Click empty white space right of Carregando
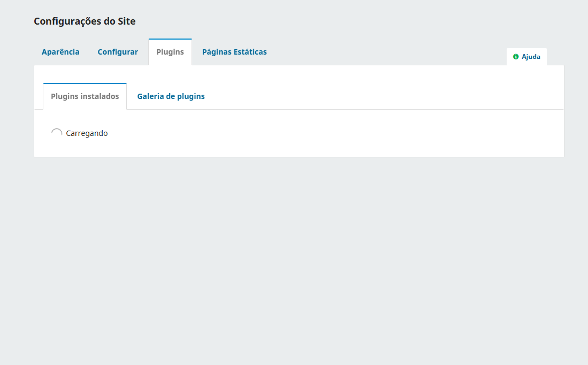This screenshot has height=365, width=588. click(321, 133)
